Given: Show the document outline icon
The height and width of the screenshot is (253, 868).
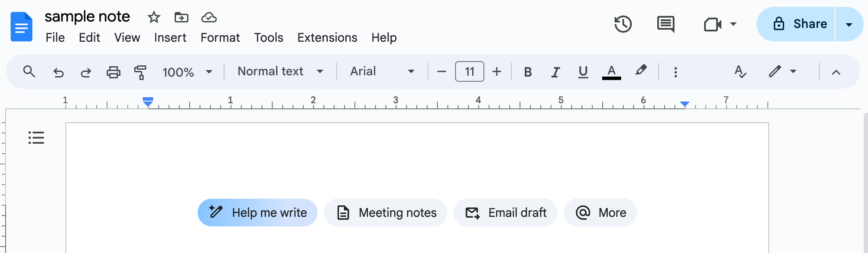Looking at the screenshot, I should click(x=36, y=138).
